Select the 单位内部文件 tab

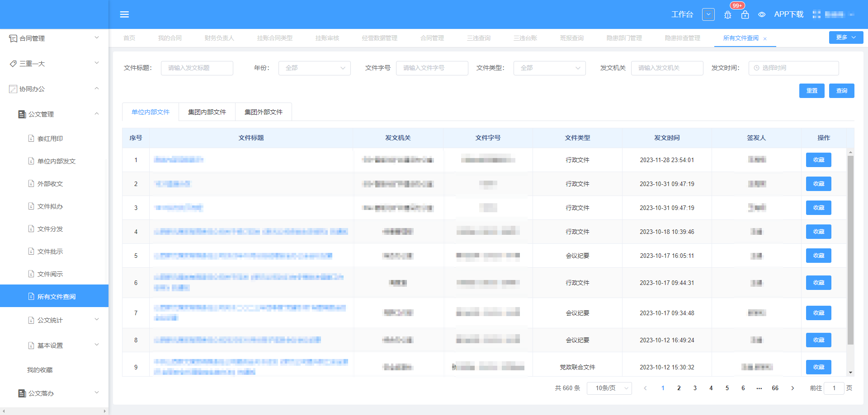click(151, 112)
